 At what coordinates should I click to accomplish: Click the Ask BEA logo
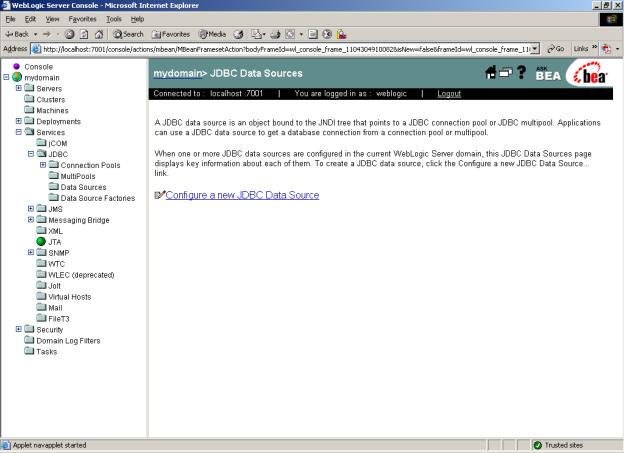pos(548,74)
